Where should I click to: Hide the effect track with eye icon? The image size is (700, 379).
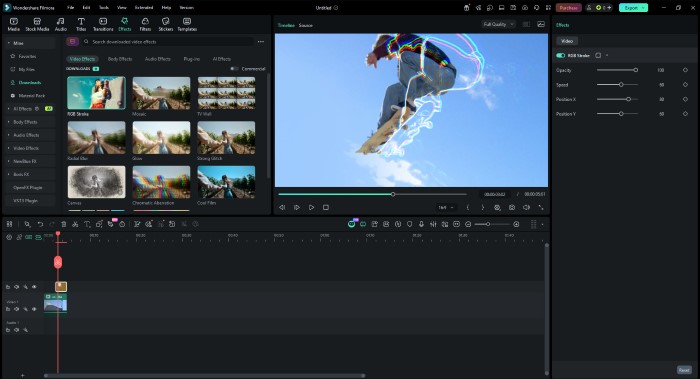[34, 287]
